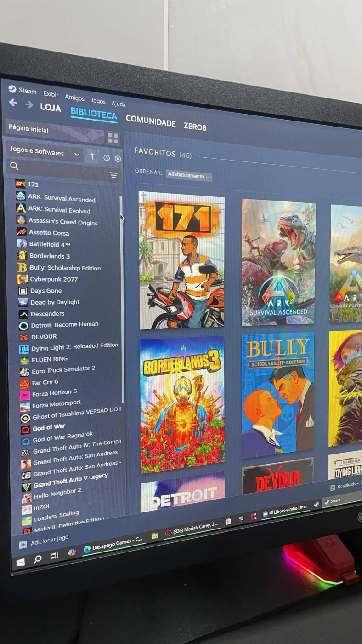This screenshot has width=362, height=644.
Task: Open the Exibir menu
Action: [51, 94]
